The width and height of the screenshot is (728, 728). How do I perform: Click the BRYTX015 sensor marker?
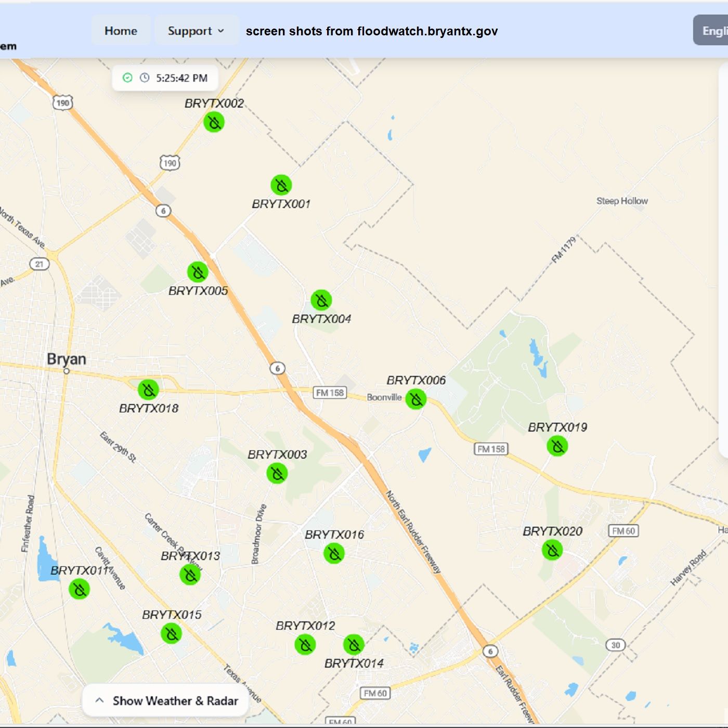coord(171,634)
